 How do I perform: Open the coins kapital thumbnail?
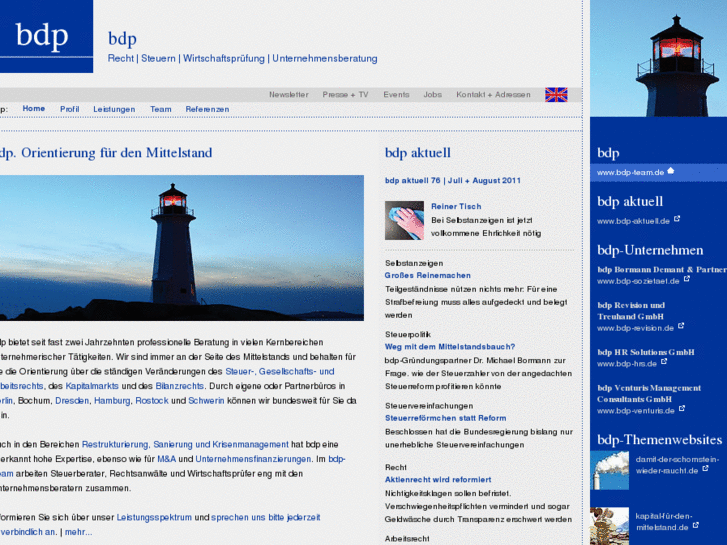pyautogui.click(x=609, y=526)
